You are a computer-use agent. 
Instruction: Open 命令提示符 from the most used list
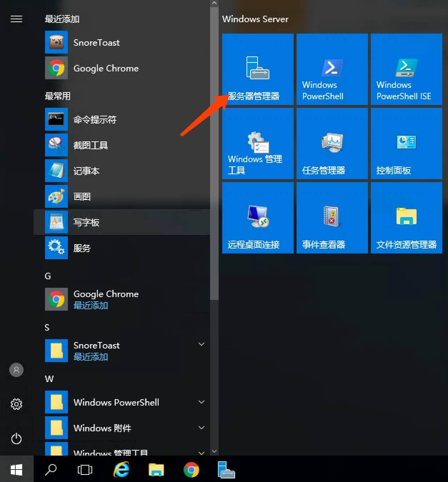121,120
